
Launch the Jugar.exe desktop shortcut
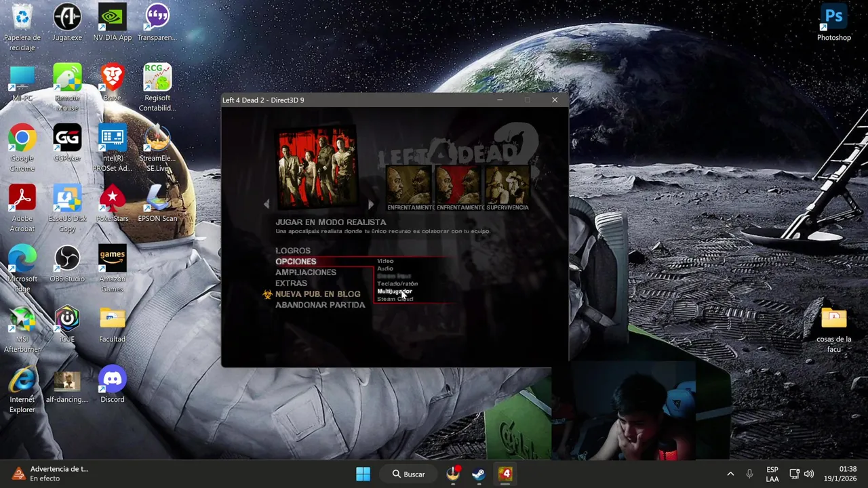(x=67, y=23)
